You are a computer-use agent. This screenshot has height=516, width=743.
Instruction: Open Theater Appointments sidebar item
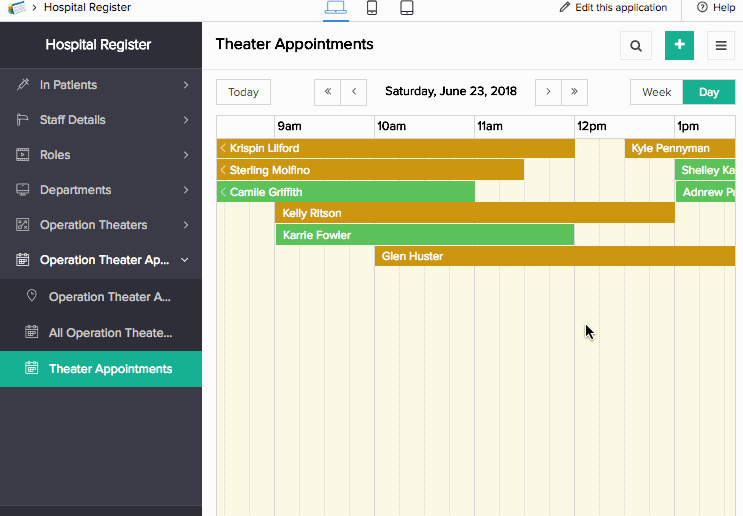click(101, 369)
